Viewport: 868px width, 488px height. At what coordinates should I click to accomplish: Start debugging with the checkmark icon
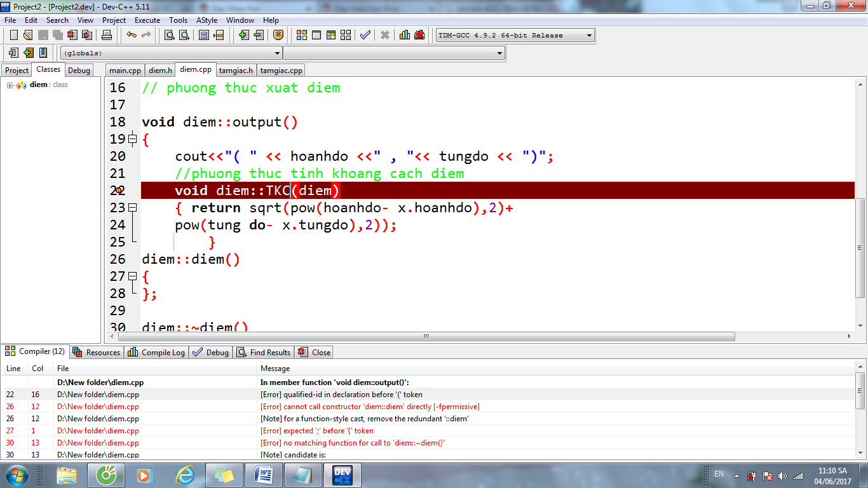point(365,35)
